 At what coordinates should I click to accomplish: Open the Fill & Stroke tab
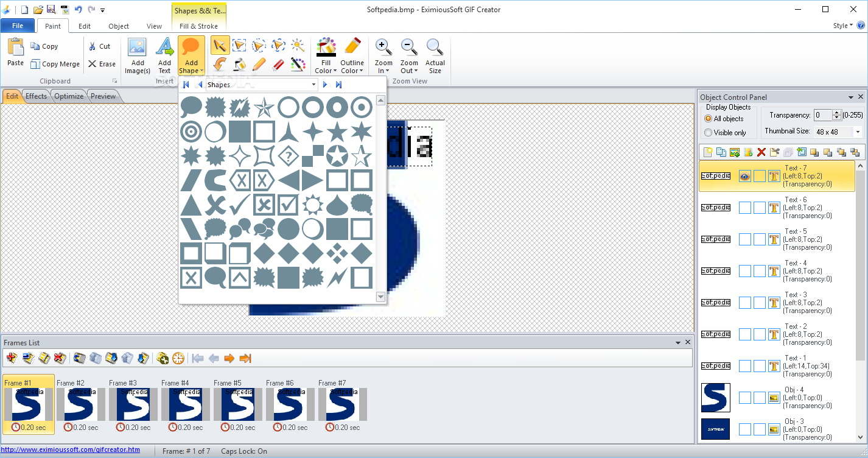point(199,26)
